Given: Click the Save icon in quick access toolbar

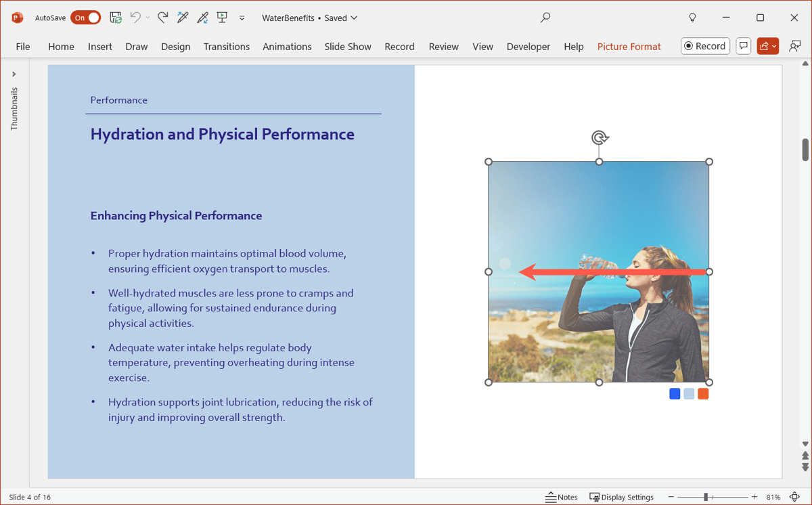Looking at the screenshot, I should point(116,18).
